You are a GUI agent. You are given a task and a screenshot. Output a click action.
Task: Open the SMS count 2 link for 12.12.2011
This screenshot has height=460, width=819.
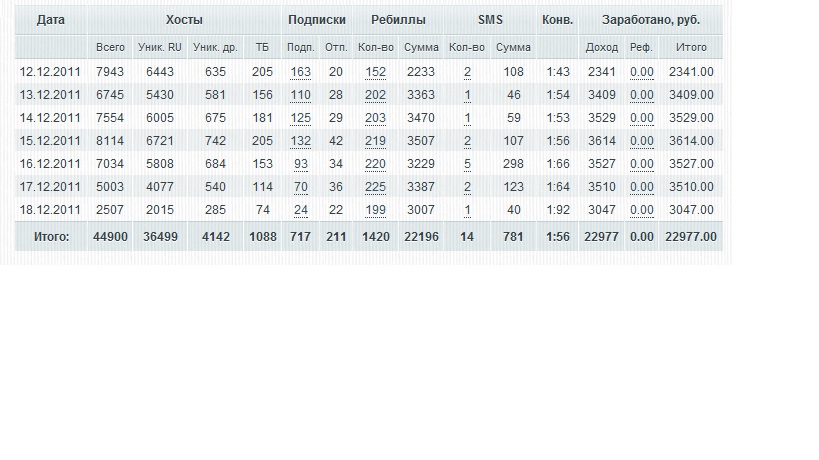pyautogui.click(x=467, y=72)
